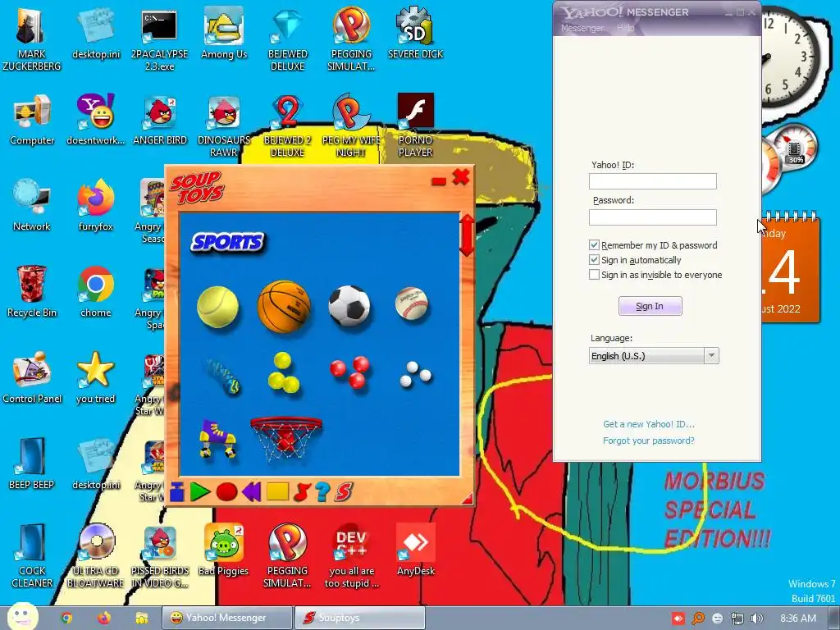Select the AnyDesk desktop shortcut
This screenshot has width=840, height=630.
pyautogui.click(x=415, y=550)
